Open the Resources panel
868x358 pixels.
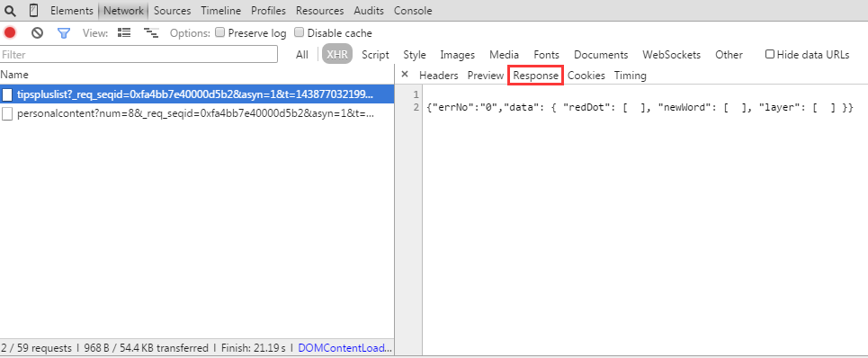(x=319, y=11)
